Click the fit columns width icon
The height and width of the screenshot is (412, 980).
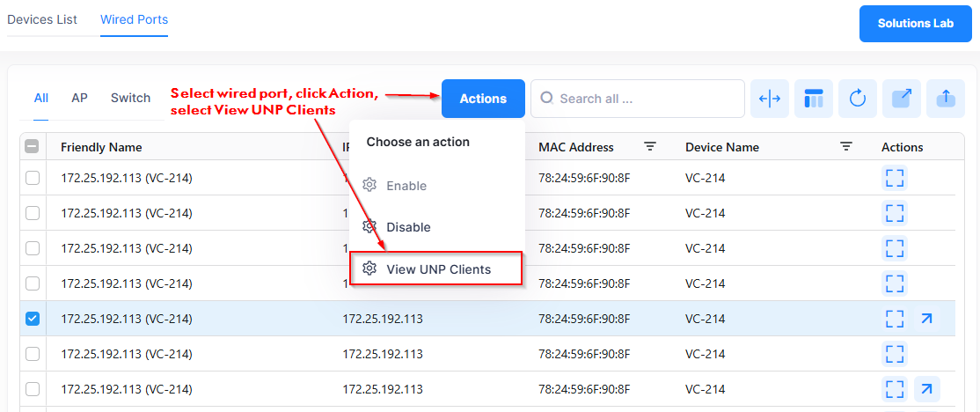tap(770, 99)
